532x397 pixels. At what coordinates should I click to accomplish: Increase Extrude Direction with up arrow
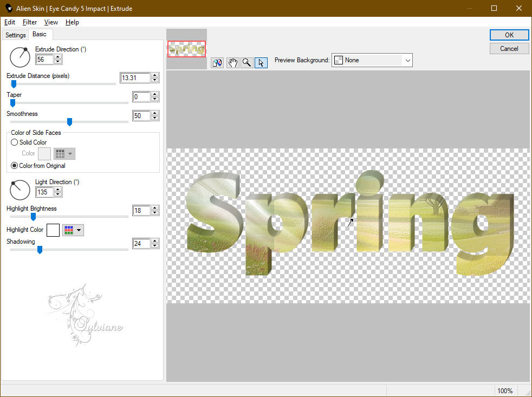point(58,57)
